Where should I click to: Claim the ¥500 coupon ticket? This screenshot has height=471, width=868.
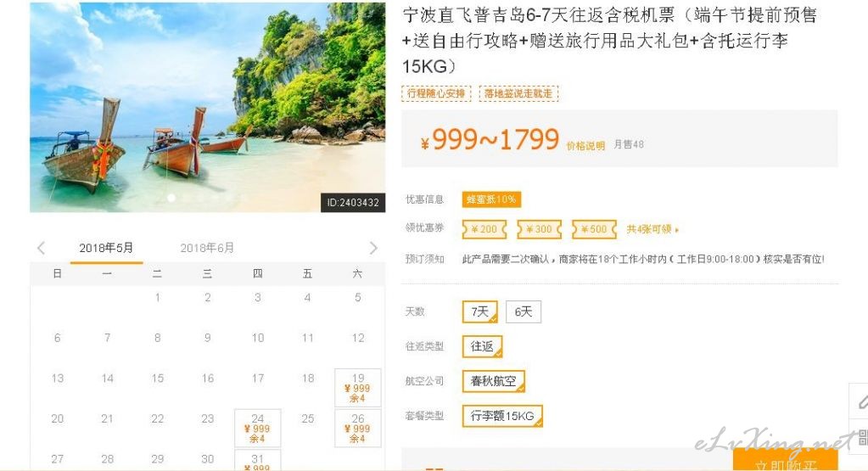pos(594,229)
